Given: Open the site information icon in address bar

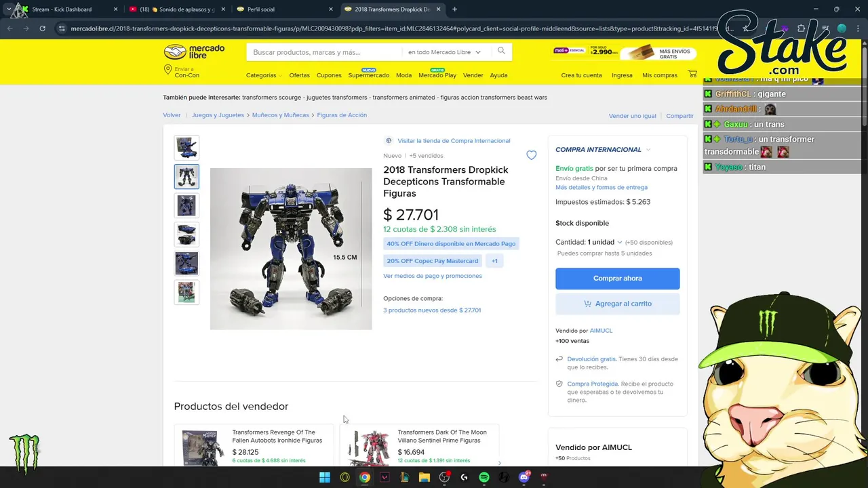Looking at the screenshot, I should [62, 28].
